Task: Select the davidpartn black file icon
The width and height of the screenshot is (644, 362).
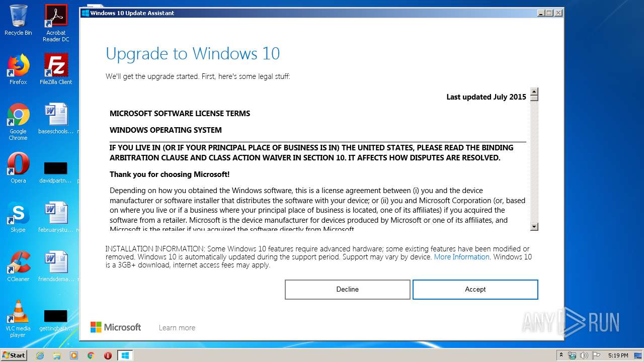Action: click(56, 171)
